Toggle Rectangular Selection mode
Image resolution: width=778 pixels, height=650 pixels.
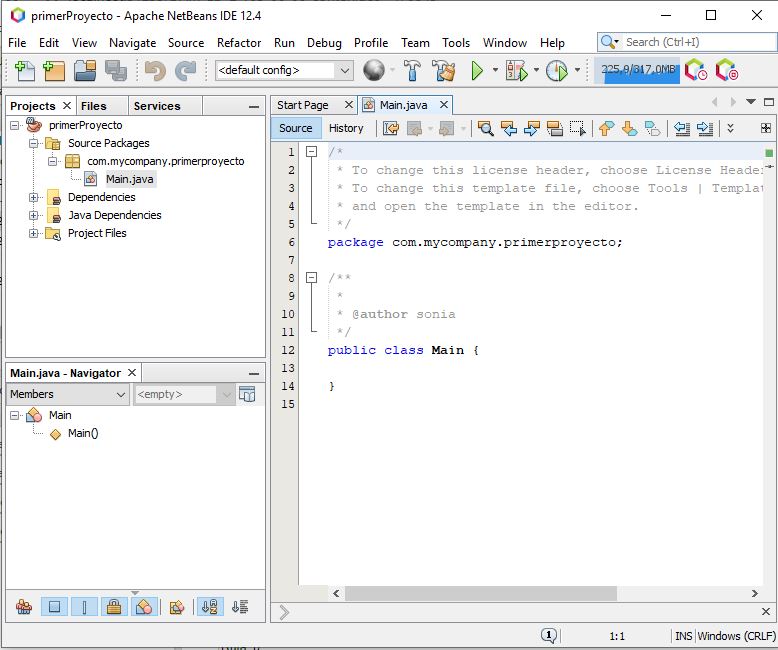coord(578,129)
